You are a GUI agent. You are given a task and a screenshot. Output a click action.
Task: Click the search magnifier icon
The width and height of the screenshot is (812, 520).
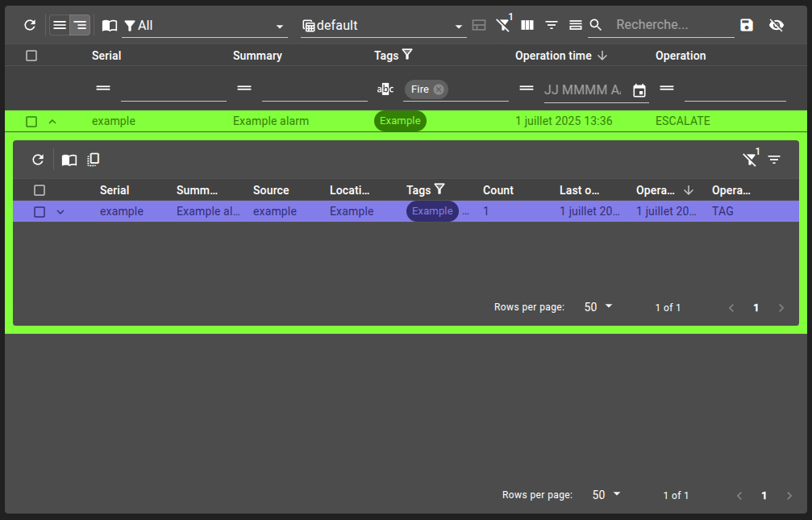click(596, 25)
